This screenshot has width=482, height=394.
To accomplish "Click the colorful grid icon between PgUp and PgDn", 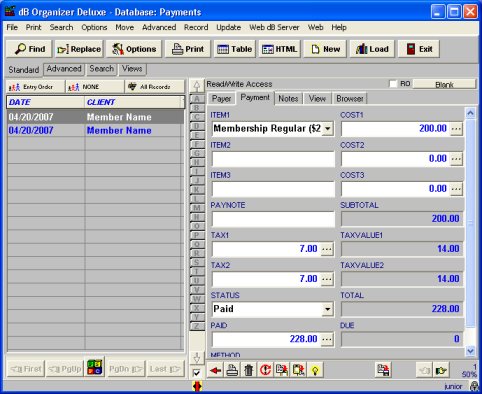I will pos(95,367).
